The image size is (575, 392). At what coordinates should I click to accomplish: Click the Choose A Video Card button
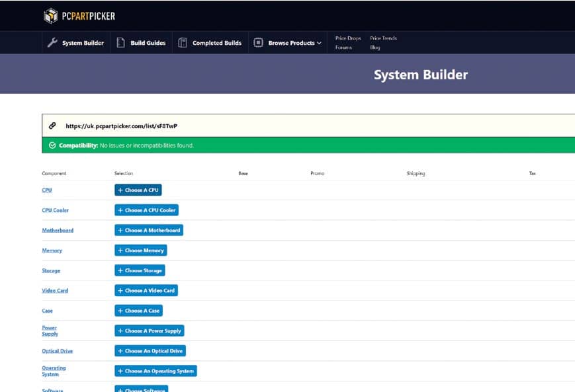(146, 290)
